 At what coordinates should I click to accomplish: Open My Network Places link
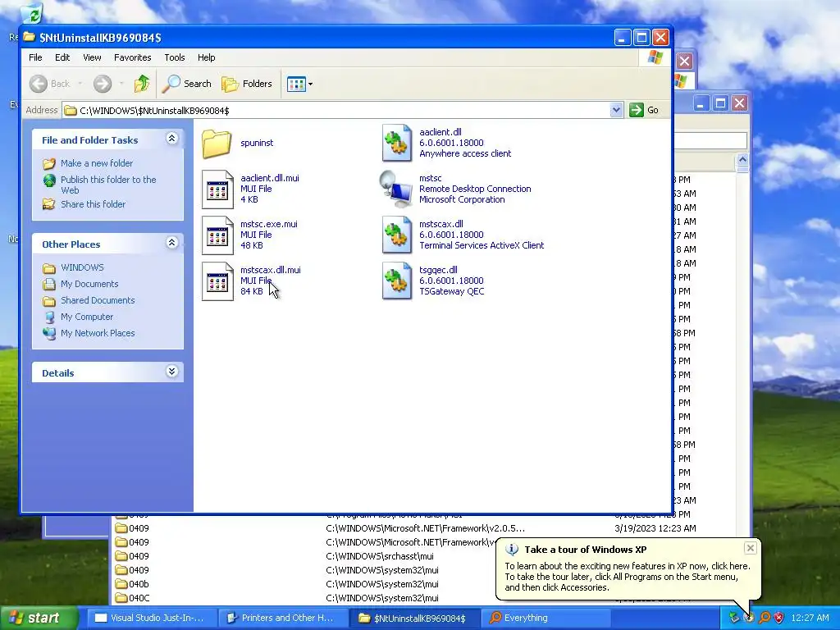(x=98, y=333)
